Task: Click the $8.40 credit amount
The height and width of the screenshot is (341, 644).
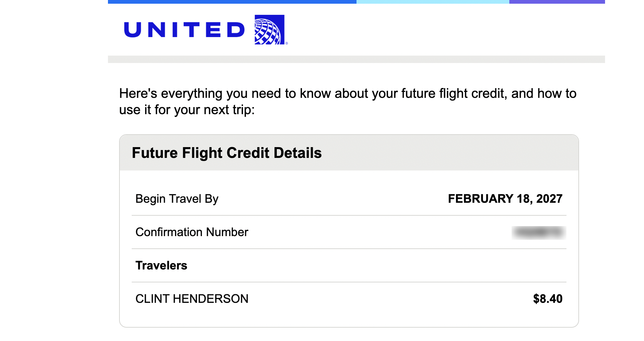Action: click(x=548, y=299)
